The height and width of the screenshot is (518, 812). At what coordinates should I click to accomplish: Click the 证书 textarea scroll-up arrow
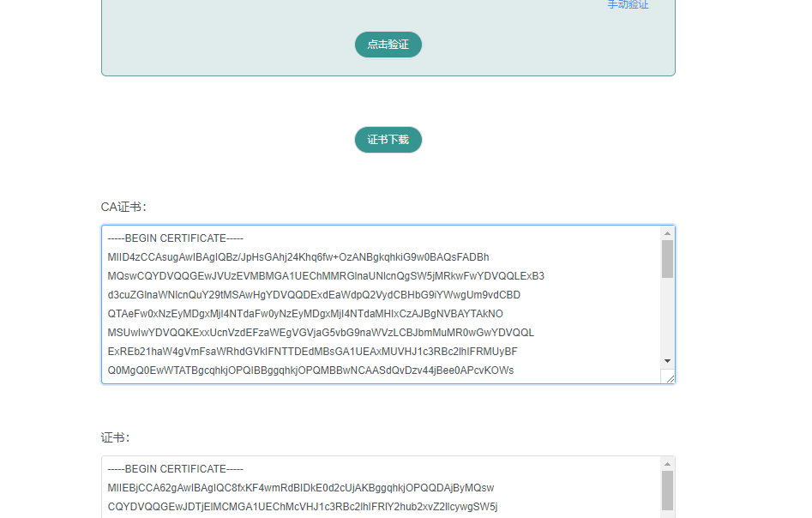tap(667, 464)
